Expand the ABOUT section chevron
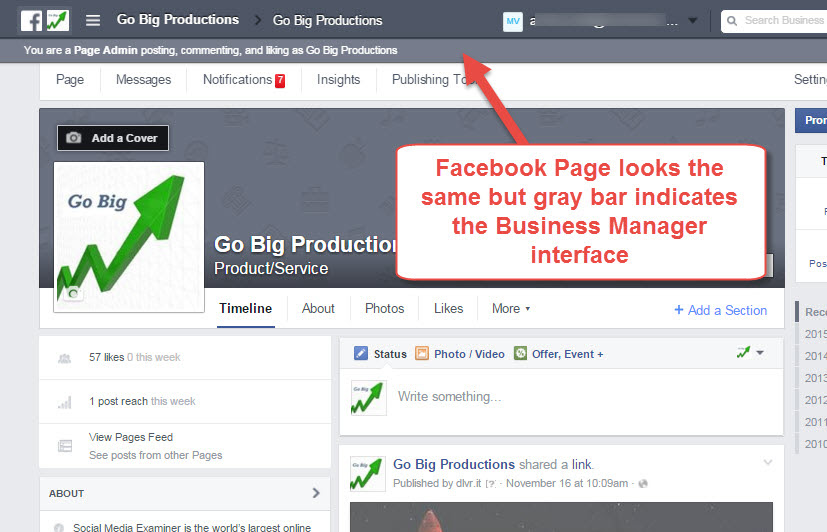Image resolution: width=827 pixels, height=532 pixels. point(316,493)
